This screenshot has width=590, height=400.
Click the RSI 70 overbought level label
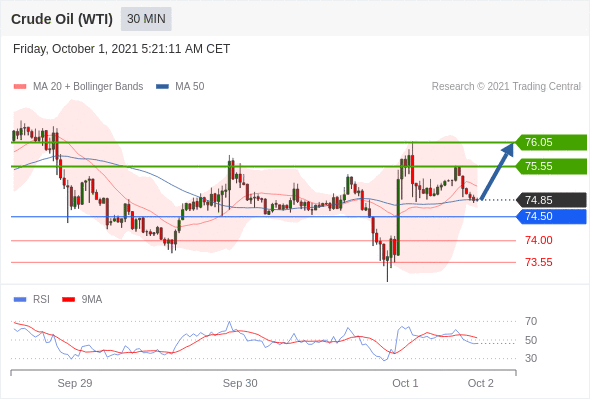[531, 321]
